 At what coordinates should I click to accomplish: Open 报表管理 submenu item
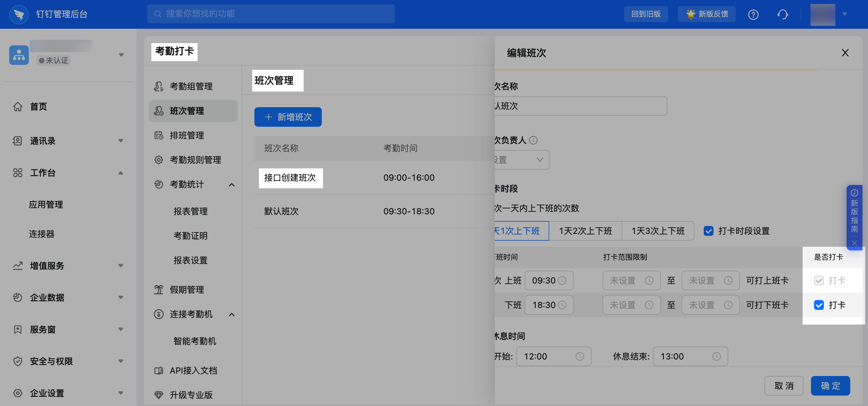[190, 211]
